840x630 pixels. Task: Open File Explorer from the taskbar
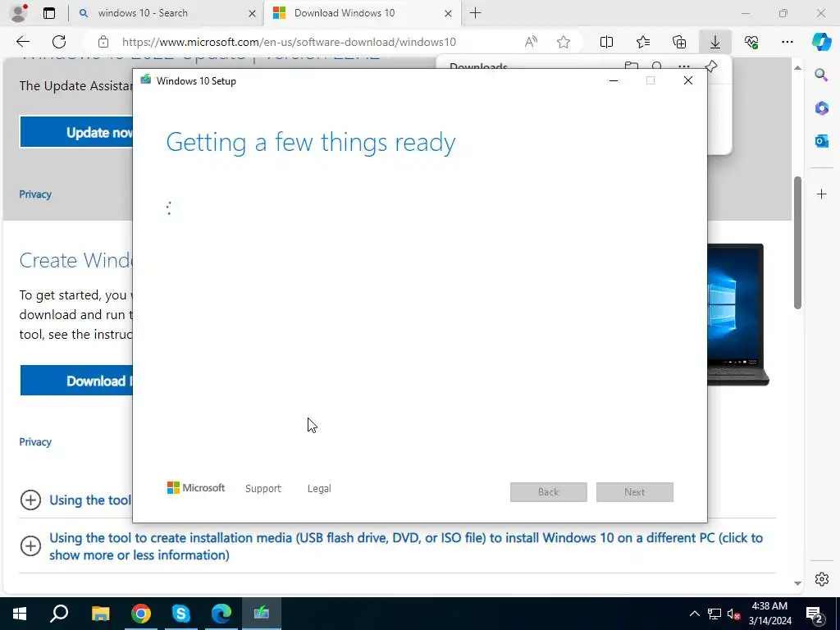point(100,614)
